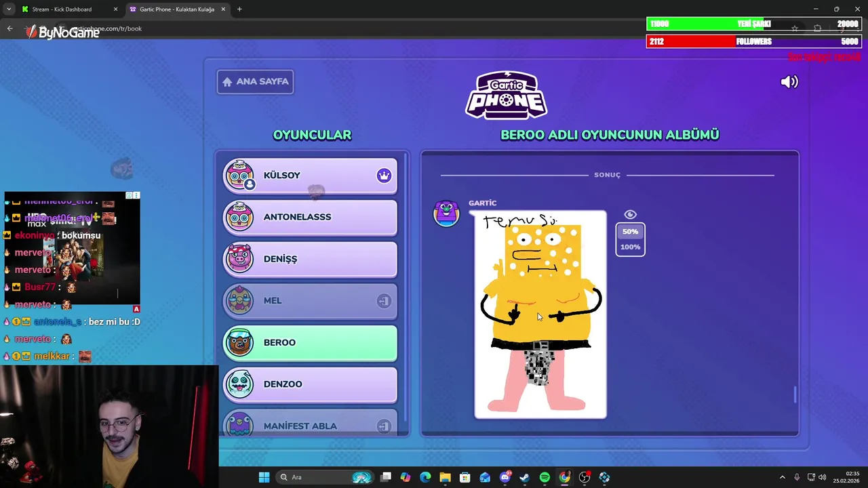Click the left-player icon beside MEL

point(384,301)
